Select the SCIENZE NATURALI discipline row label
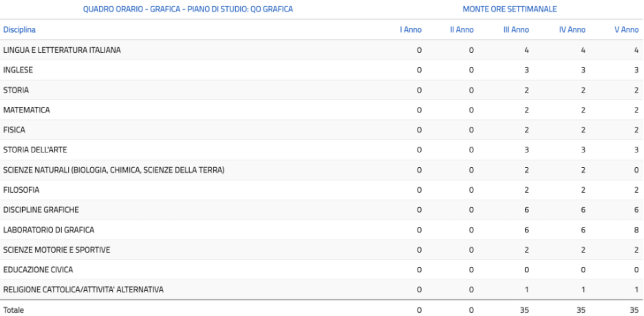644x316 pixels. 114,170
